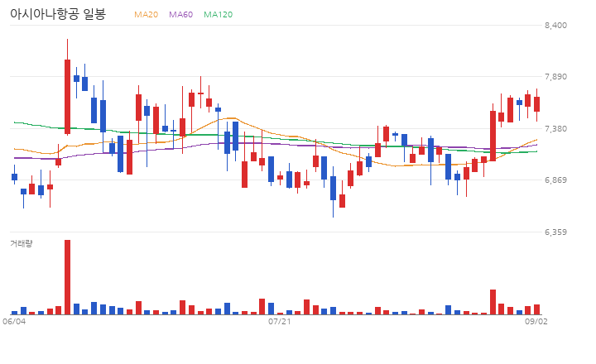Click the MA120 legend label
The height and width of the screenshot is (364, 596).
[219, 14]
